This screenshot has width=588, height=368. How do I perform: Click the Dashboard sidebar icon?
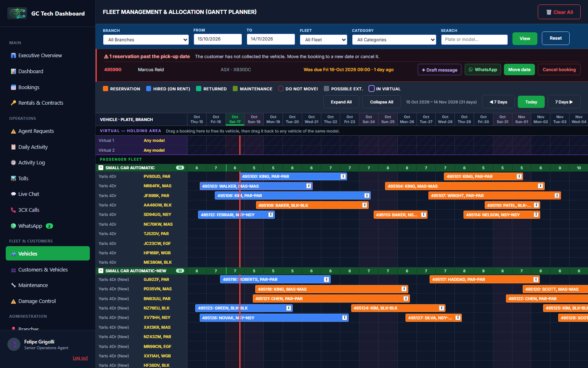(13, 72)
